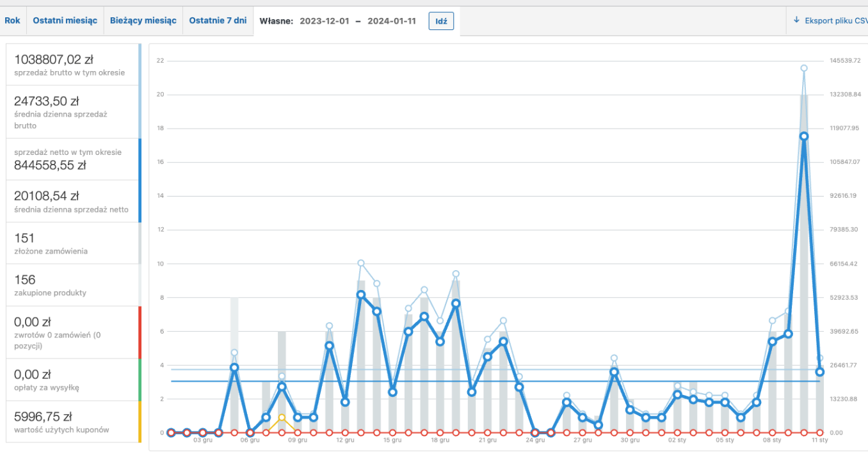The width and height of the screenshot is (868, 452).
Task: Show the Ostatnie 7 dni range
Action: 218,20
